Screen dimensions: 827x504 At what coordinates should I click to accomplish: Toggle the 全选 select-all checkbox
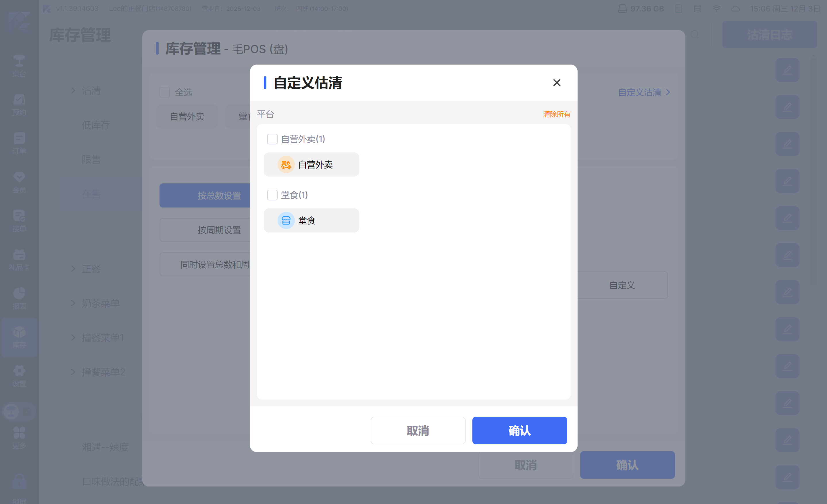[164, 92]
